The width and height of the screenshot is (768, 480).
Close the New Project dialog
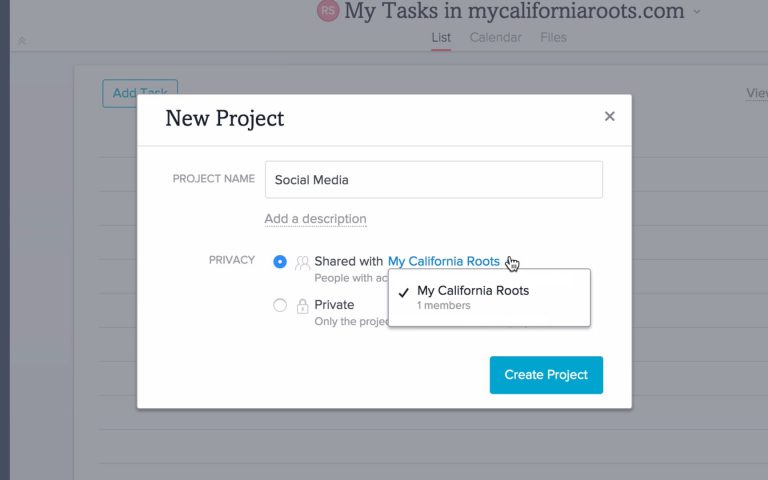(x=609, y=116)
